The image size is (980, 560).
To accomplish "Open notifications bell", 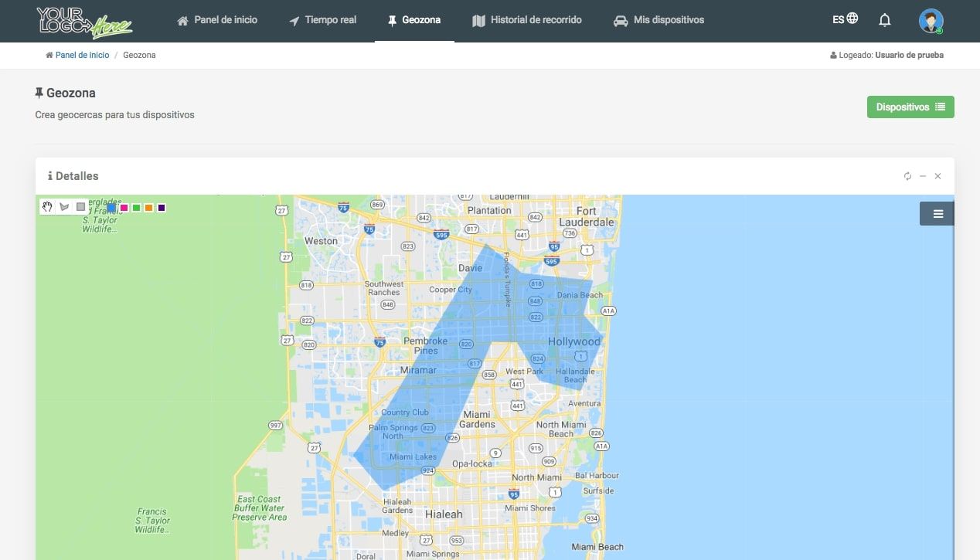I will [x=885, y=20].
